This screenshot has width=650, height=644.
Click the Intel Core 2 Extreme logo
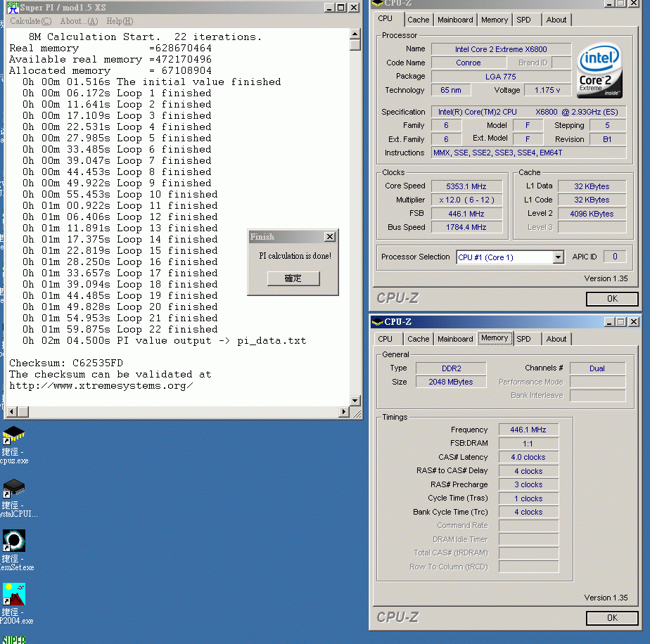pyautogui.click(x=599, y=71)
